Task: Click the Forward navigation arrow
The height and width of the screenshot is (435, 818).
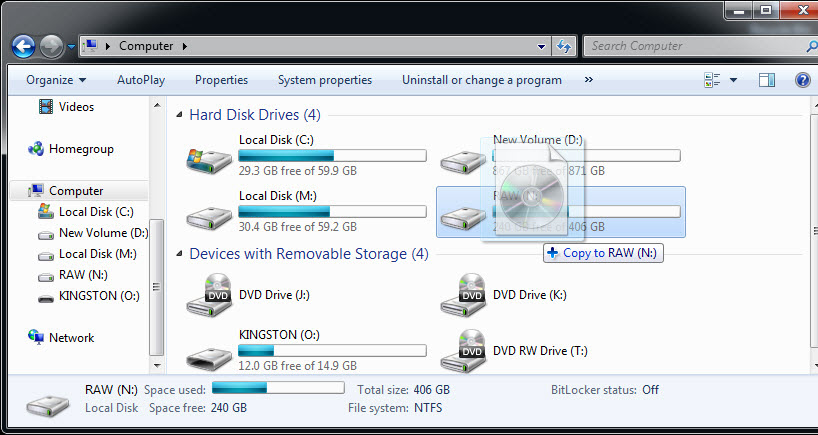Action: [51, 46]
